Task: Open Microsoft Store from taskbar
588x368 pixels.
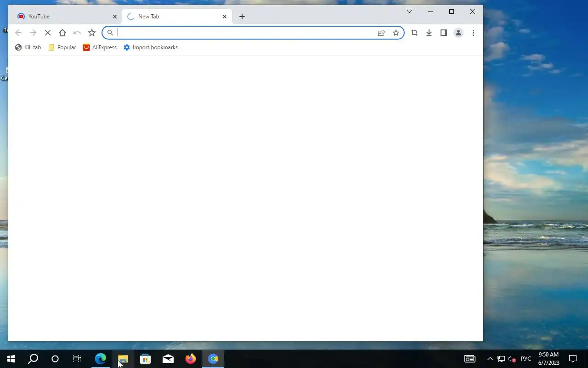Action: [x=145, y=359]
